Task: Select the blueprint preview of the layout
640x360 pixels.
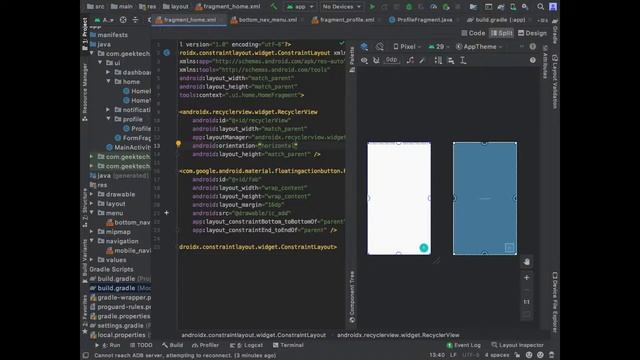Action: [484, 198]
